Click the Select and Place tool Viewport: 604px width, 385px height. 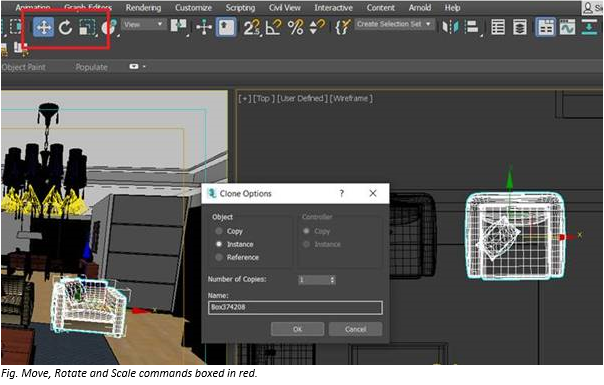[108, 27]
